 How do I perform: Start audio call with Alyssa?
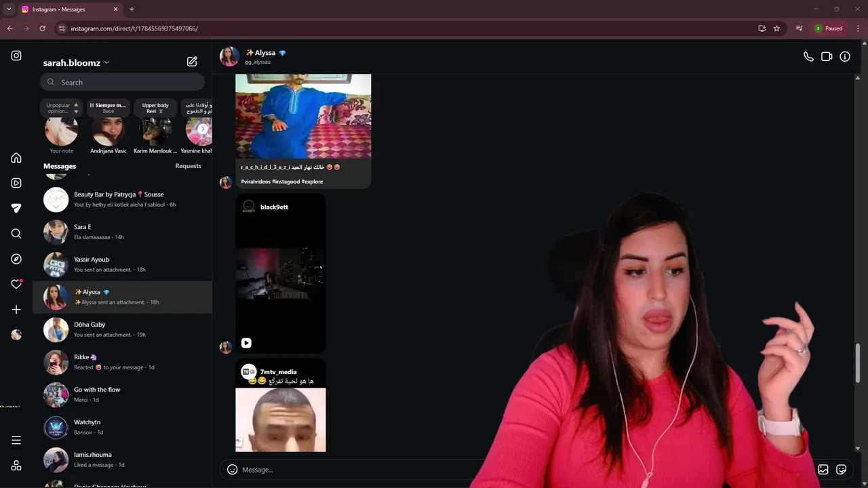[x=808, y=57]
